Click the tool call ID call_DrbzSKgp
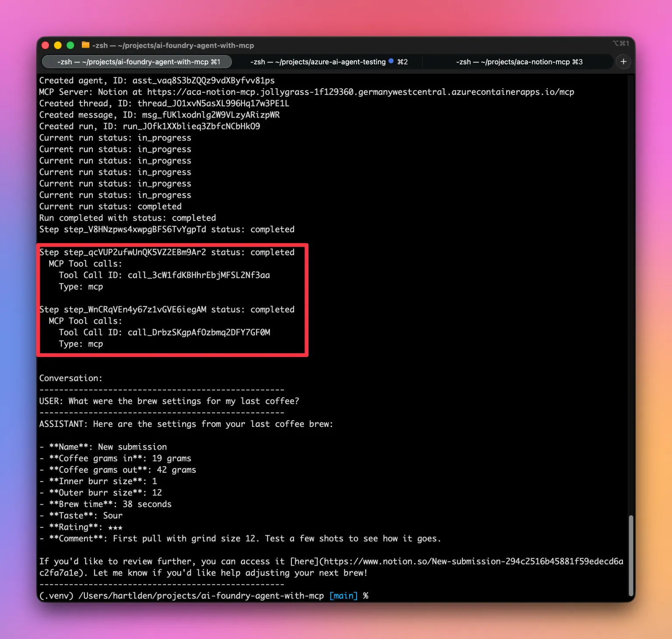The image size is (672, 639). point(199,332)
